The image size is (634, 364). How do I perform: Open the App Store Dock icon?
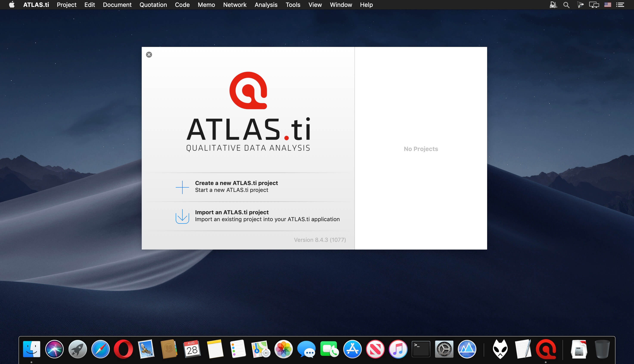pyautogui.click(x=352, y=349)
